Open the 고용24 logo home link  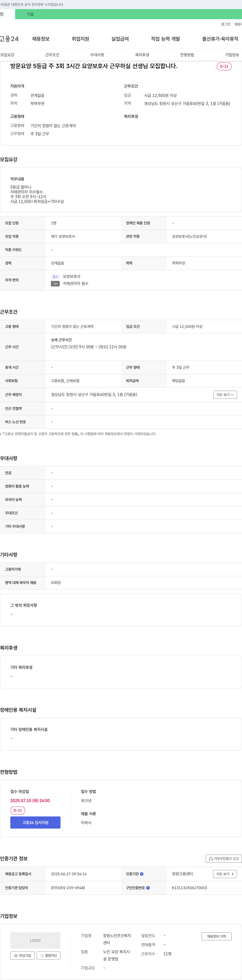(x=9, y=39)
